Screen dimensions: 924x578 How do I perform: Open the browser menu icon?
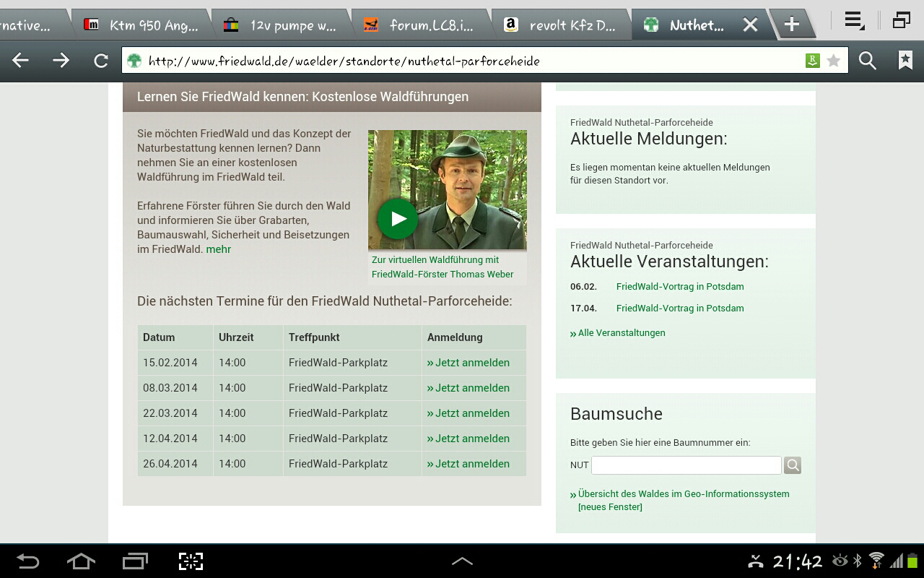pos(855,22)
